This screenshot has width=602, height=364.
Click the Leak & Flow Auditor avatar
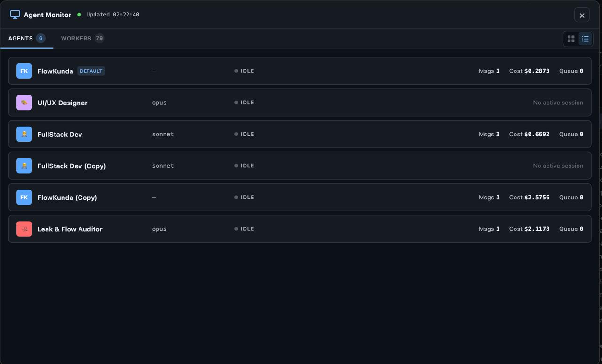(24, 229)
